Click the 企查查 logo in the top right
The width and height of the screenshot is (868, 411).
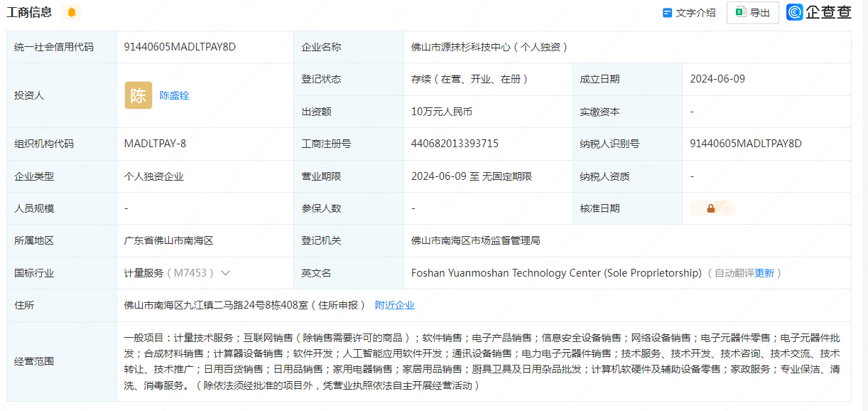pos(818,12)
